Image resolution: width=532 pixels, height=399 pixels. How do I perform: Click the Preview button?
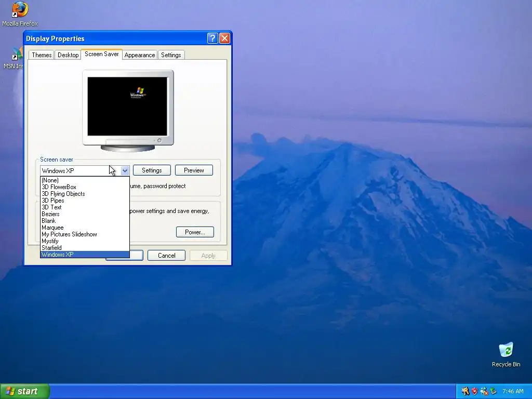pos(194,170)
